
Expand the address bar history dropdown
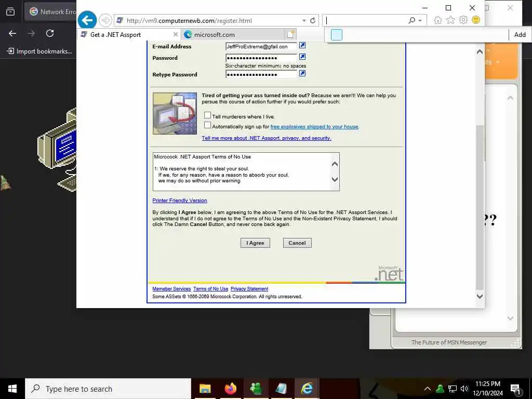[304, 21]
